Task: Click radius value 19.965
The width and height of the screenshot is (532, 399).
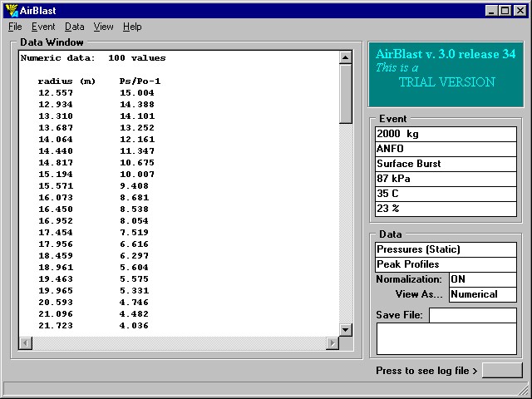Action: pyautogui.click(x=56, y=291)
